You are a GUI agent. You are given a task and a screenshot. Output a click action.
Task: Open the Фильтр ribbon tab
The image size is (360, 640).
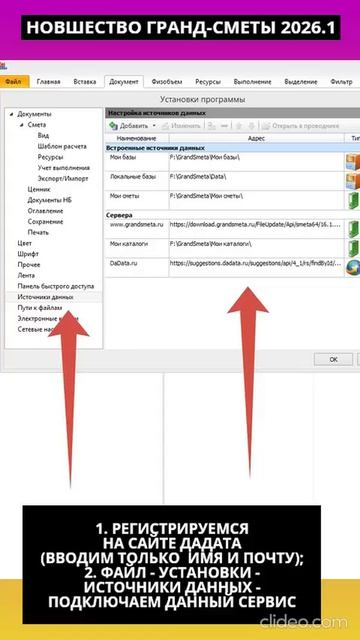click(341, 82)
